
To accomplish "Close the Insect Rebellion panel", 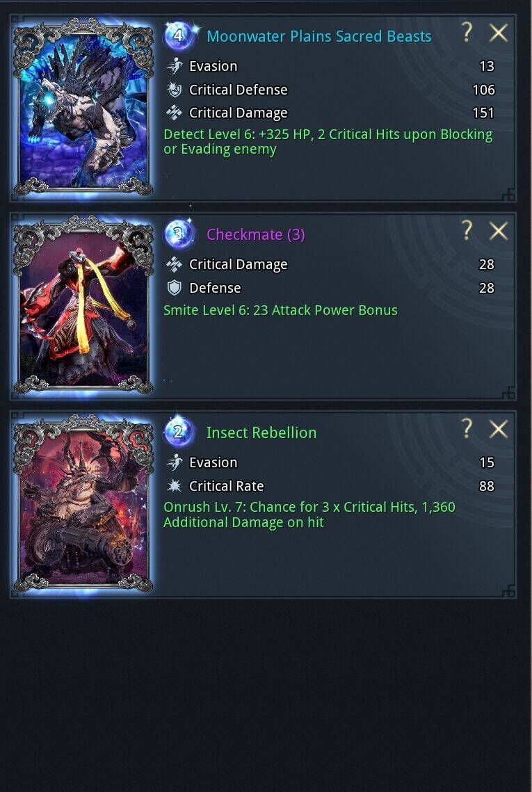I will [x=498, y=429].
